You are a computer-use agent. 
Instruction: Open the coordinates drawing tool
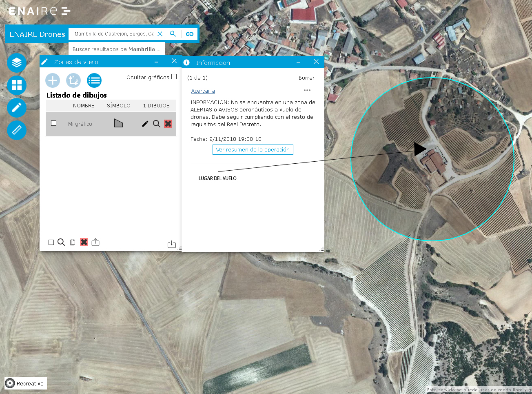73,80
